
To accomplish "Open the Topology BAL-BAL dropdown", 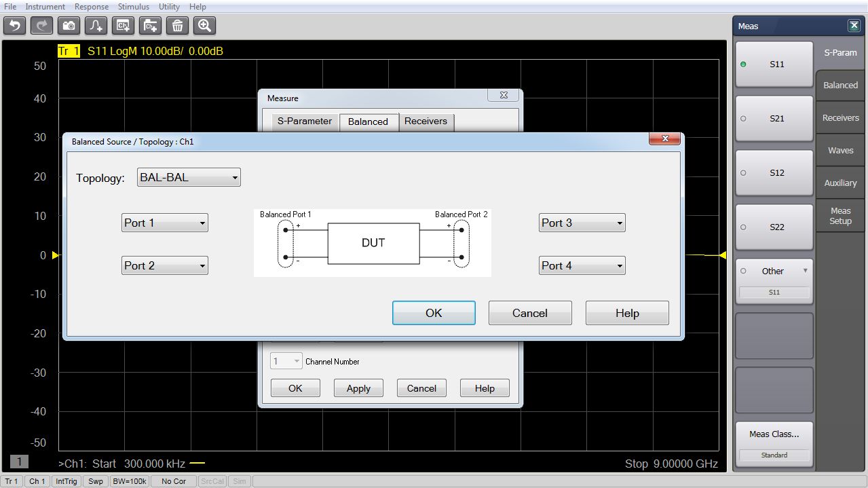I will [x=189, y=178].
